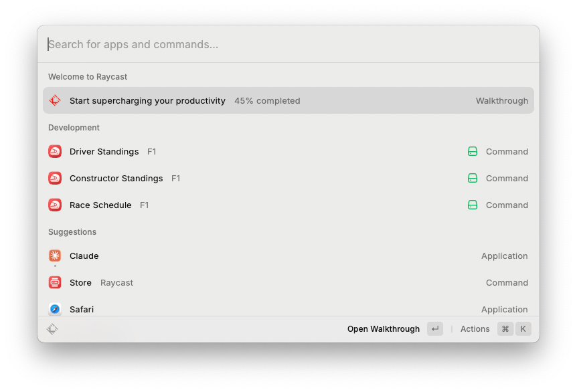Click the Race Schedule F1 icon
Screen dimensions: 577x392
click(x=55, y=205)
